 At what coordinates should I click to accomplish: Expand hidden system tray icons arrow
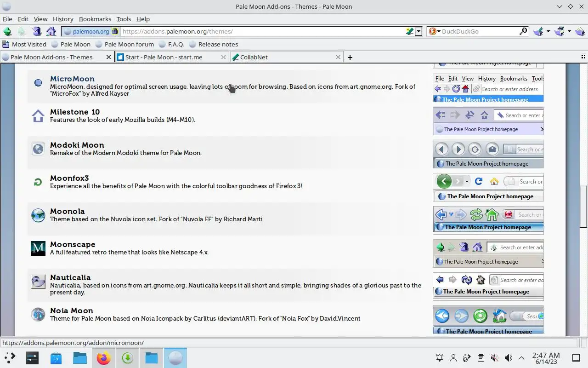(521, 358)
